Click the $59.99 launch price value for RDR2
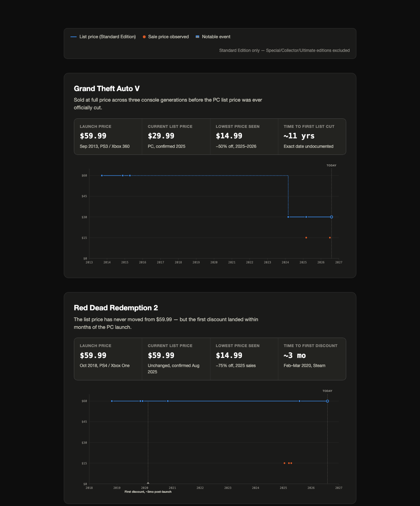The height and width of the screenshot is (506, 420). pos(93,355)
